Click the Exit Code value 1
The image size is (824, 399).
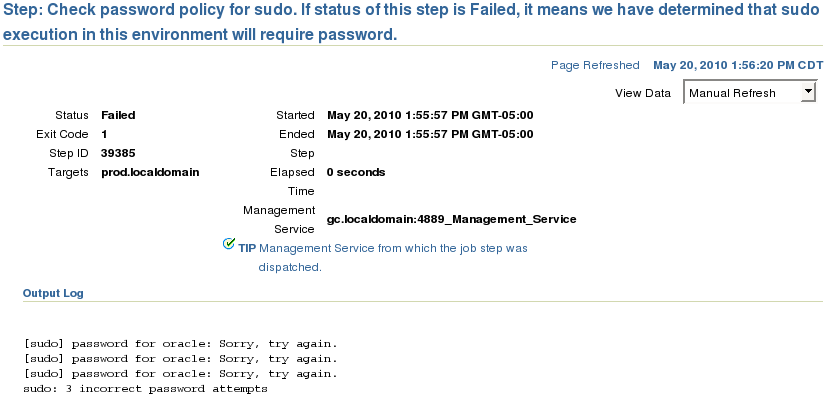pos(104,134)
